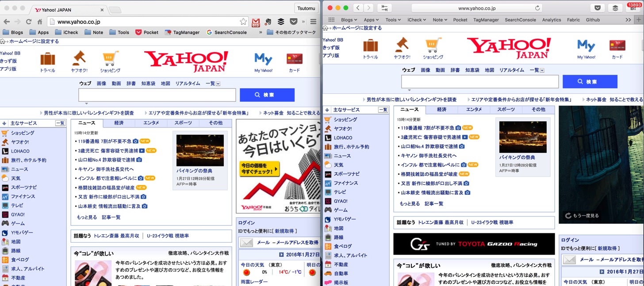Open Chrome's home page button
Screen dimensions: 644x286
[40, 22]
